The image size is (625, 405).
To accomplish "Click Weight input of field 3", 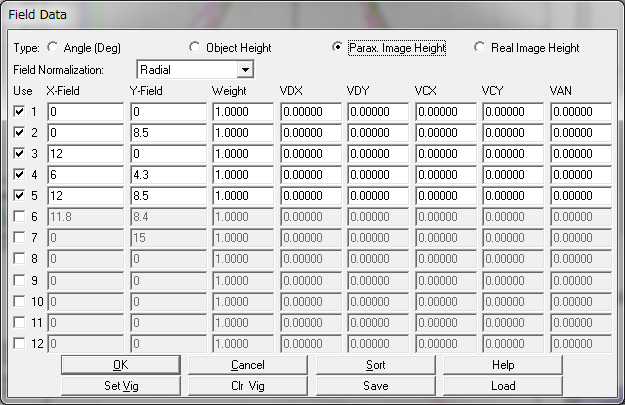I will tap(243, 153).
